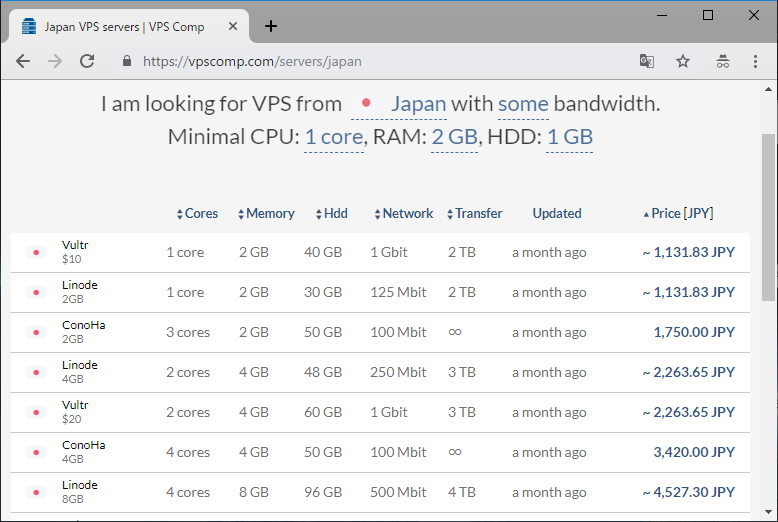Change minimal CPU '1 core' option
Image resolution: width=778 pixels, height=522 pixels.
coord(333,137)
